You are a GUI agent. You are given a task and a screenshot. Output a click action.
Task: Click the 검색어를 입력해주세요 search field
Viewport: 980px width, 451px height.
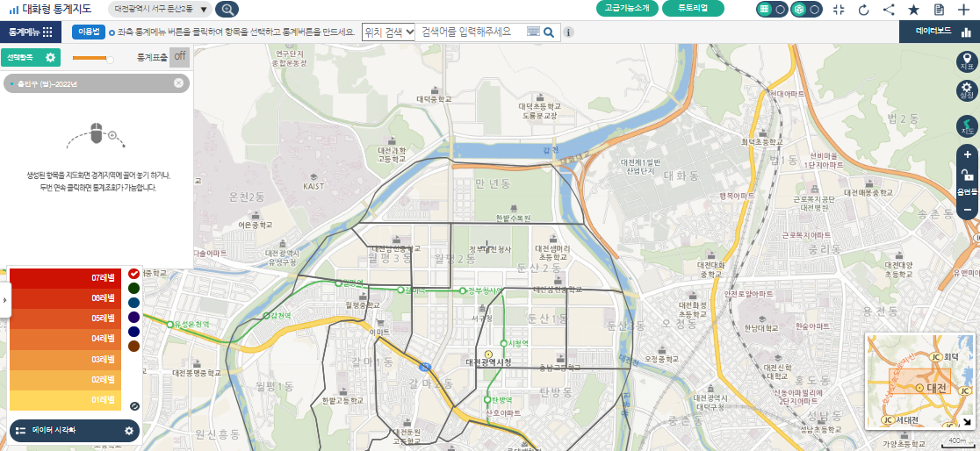click(470, 32)
